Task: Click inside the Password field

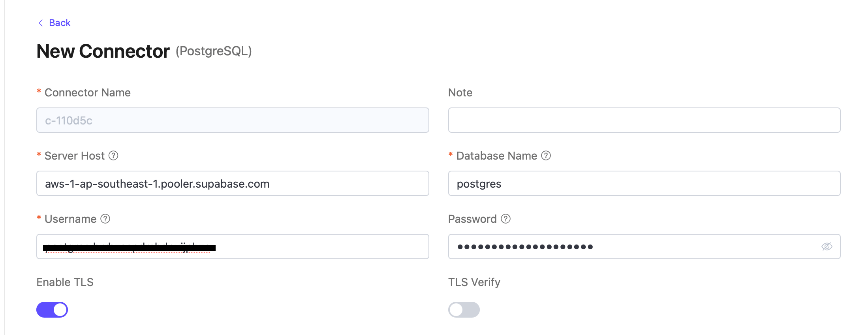Action: pos(671,247)
